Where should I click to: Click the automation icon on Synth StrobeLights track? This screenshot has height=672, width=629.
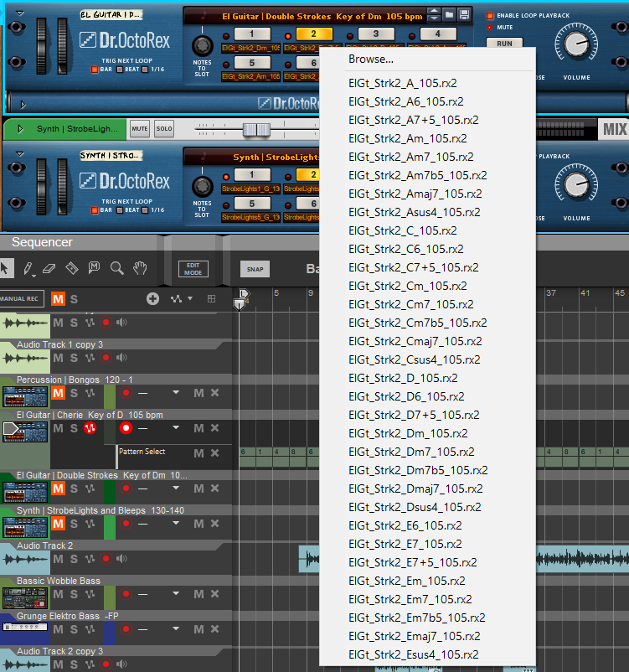(90, 524)
